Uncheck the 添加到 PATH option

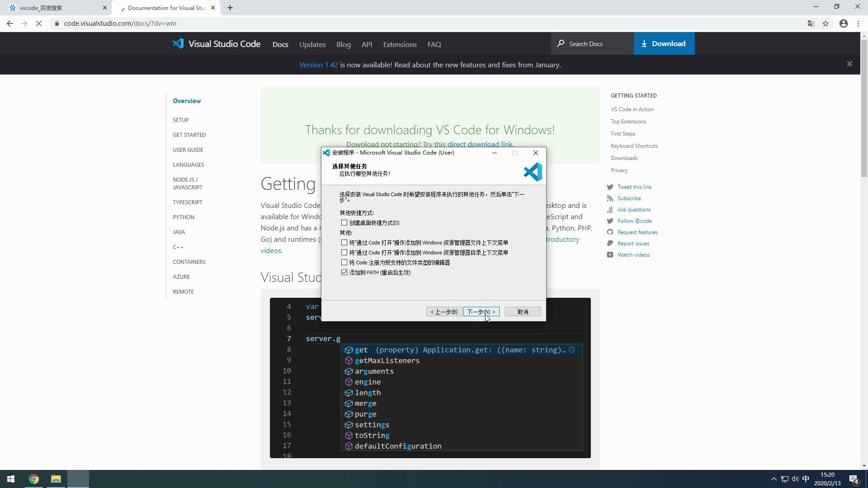344,272
